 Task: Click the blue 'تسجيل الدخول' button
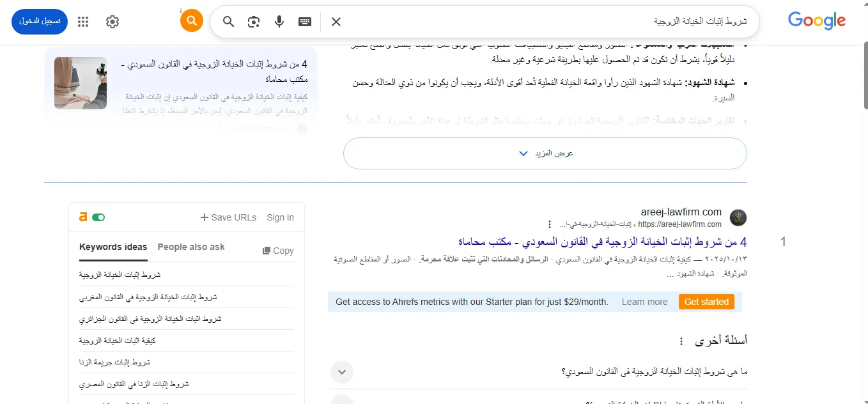40,22
